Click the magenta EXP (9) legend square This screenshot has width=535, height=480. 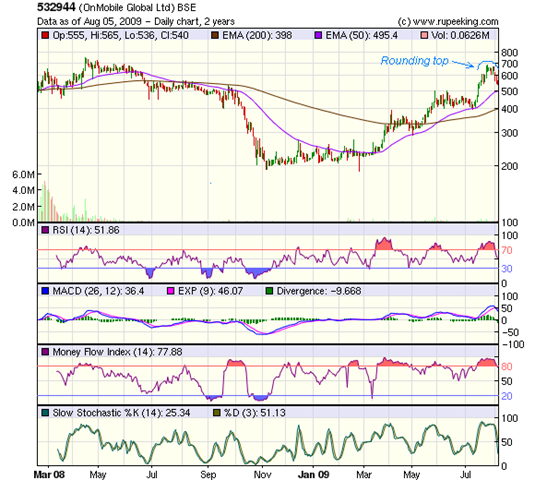pos(171,291)
